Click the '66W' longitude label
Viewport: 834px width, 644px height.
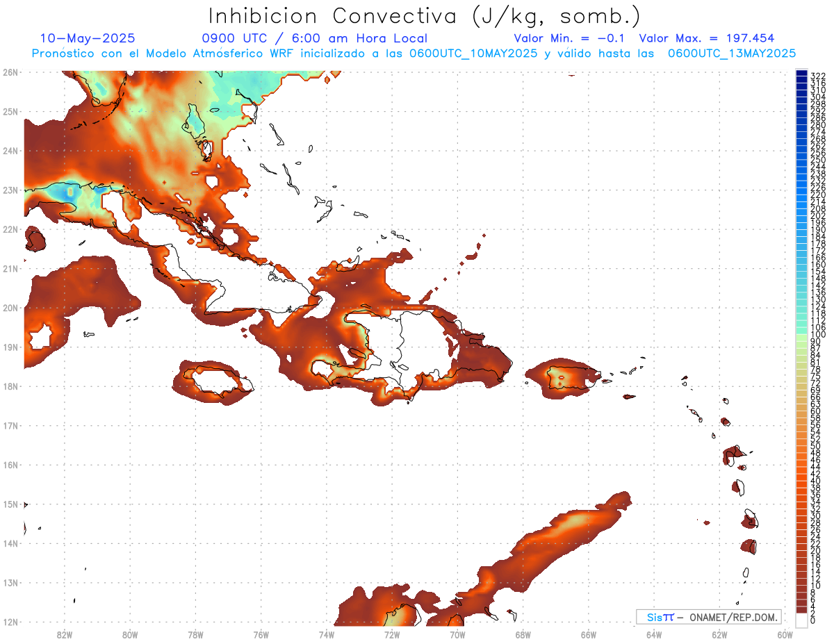(589, 634)
